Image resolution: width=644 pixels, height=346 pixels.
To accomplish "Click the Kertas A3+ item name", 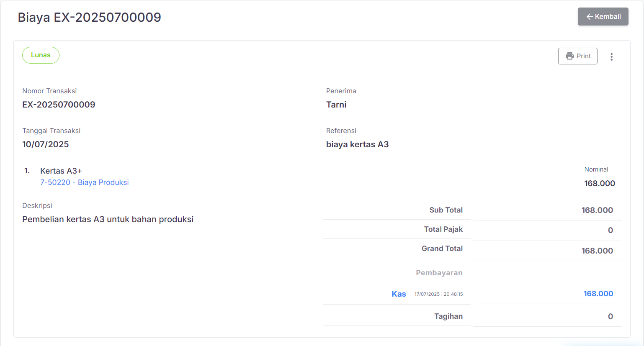I will pos(61,171).
